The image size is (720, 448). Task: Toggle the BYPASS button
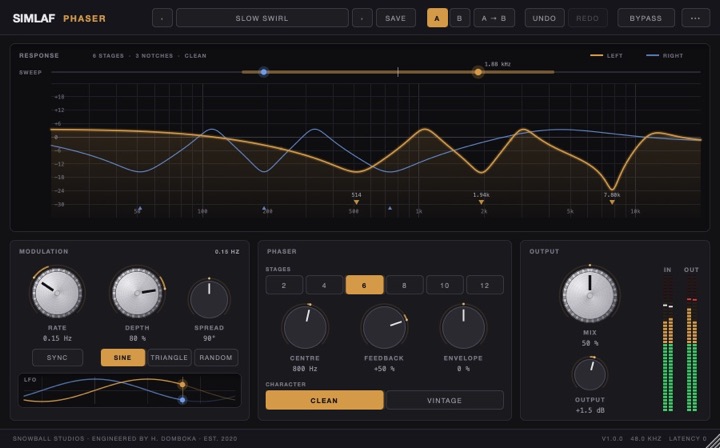(x=646, y=18)
